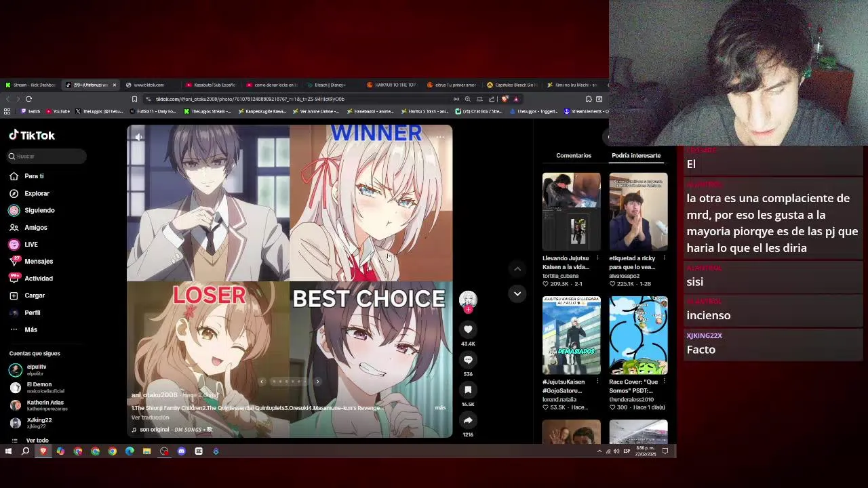This screenshot has height=488, width=868.
Task: Open the #JujutsuKaisen #GojoSatoru video thumbnail
Action: click(571, 335)
